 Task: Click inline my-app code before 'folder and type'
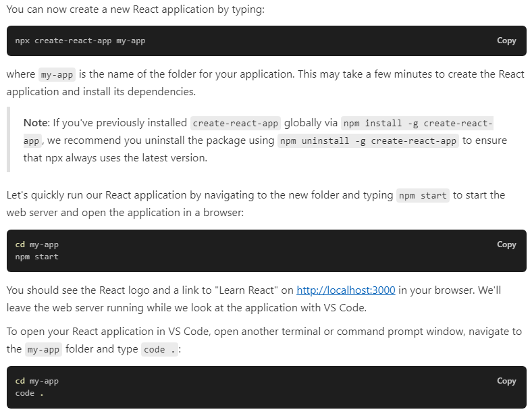pos(43,350)
